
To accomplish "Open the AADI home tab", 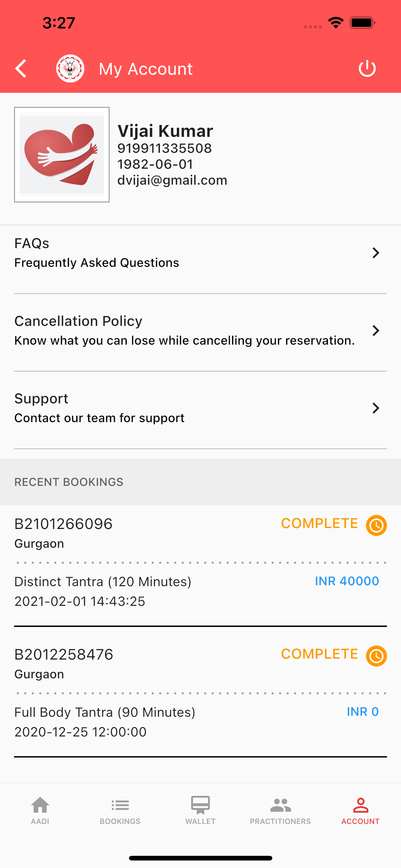I will [x=40, y=811].
